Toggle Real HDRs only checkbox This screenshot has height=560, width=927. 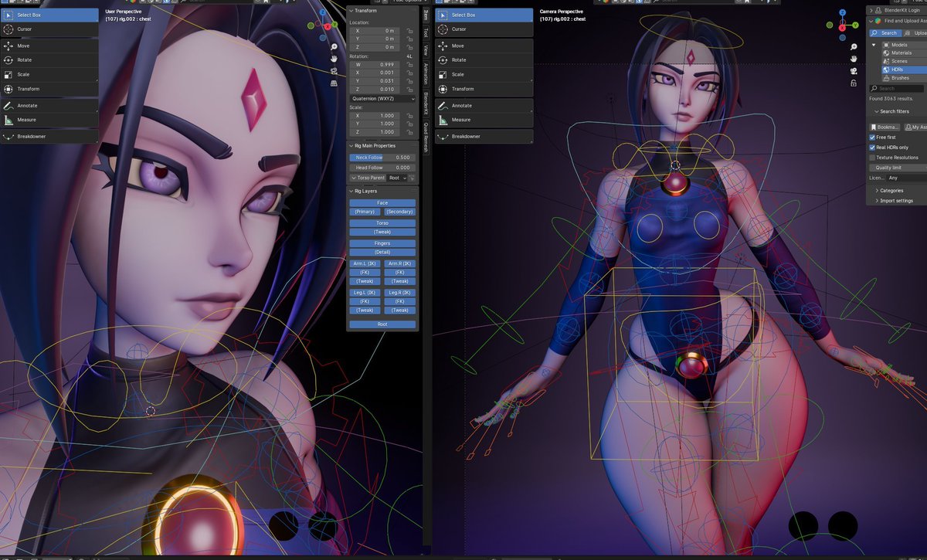(873, 148)
